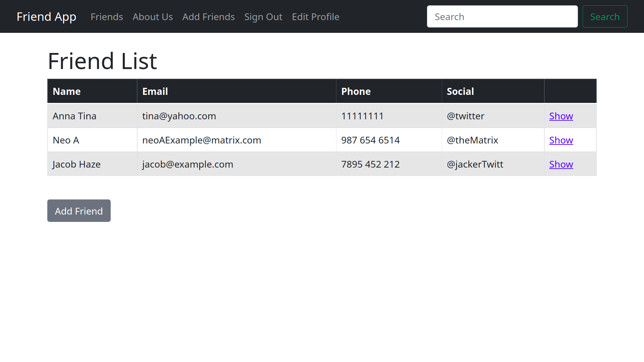This screenshot has width=644, height=362.
Task: Open the Friends nav link
Action: pos(107,17)
